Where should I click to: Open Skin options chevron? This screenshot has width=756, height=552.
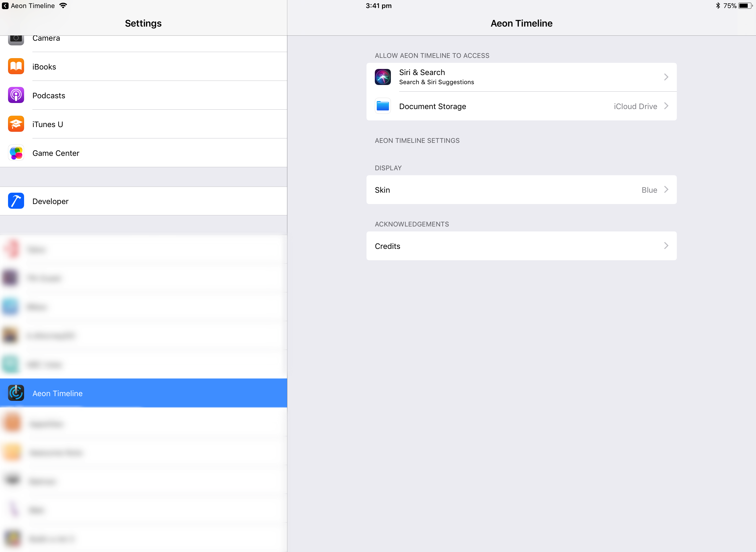click(x=666, y=189)
